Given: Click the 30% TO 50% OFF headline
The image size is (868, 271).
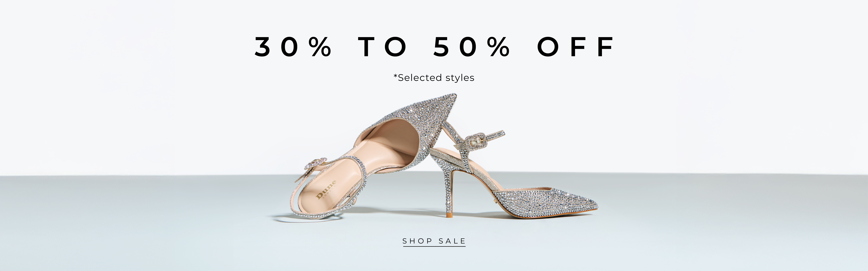Looking at the screenshot, I should pos(434,47).
